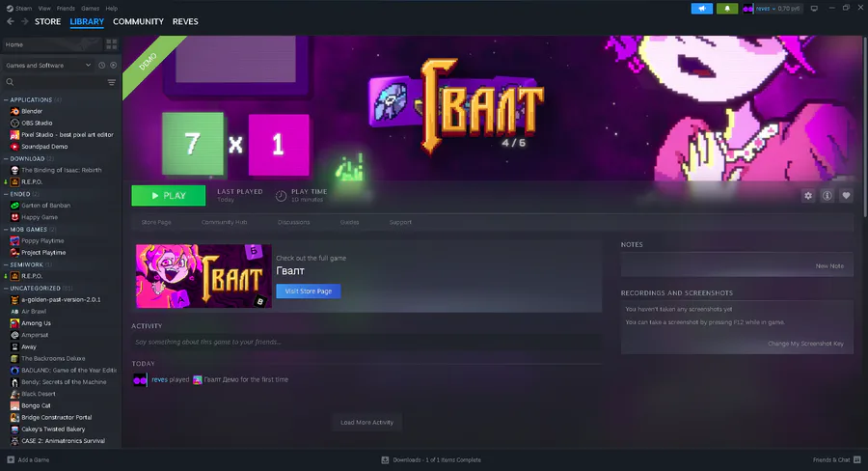This screenshot has width=868, height=471.
Task: Show game info icon
Action: tap(827, 196)
